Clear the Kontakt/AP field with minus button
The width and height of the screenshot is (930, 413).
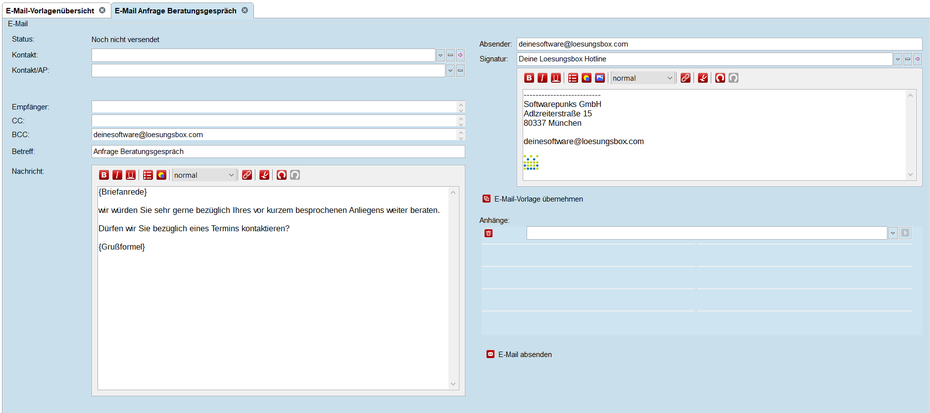(460, 71)
